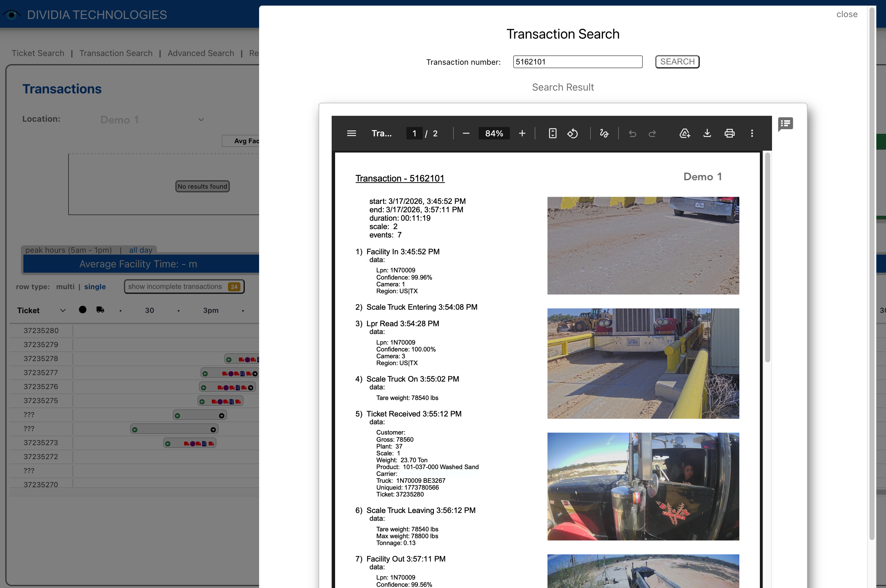Open PDF more options with three-dots icon
The width and height of the screenshot is (886, 588).
752,133
